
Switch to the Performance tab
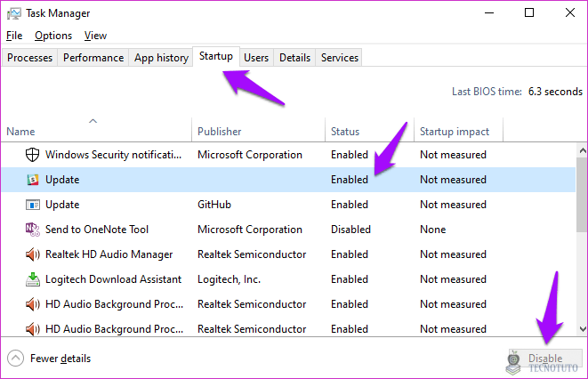(93, 58)
